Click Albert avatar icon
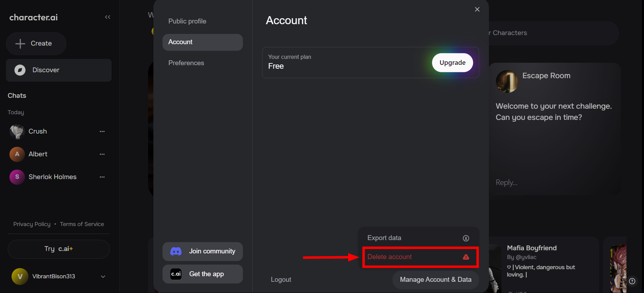The width and height of the screenshot is (644, 293). point(17,154)
